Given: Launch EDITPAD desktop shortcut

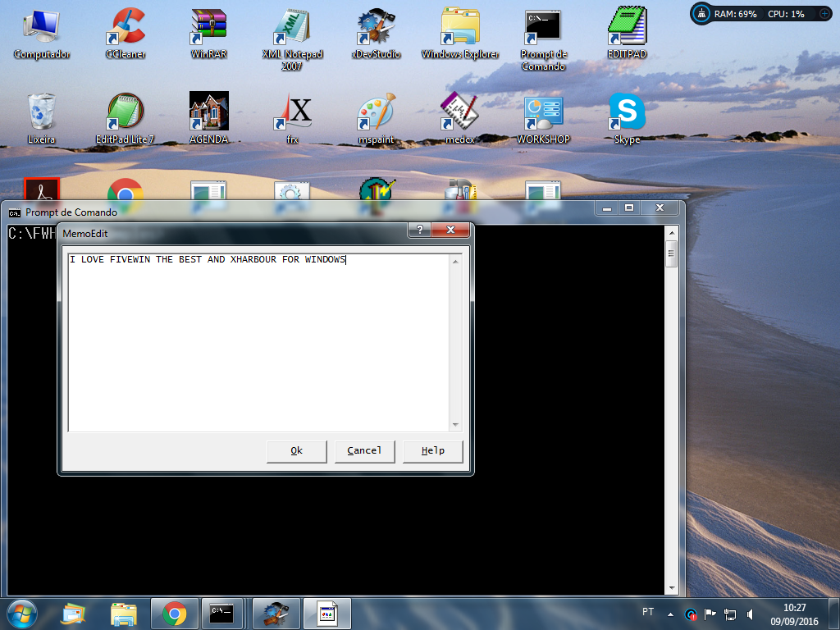Looking at the screenshot, I should (x=627, y=33).
